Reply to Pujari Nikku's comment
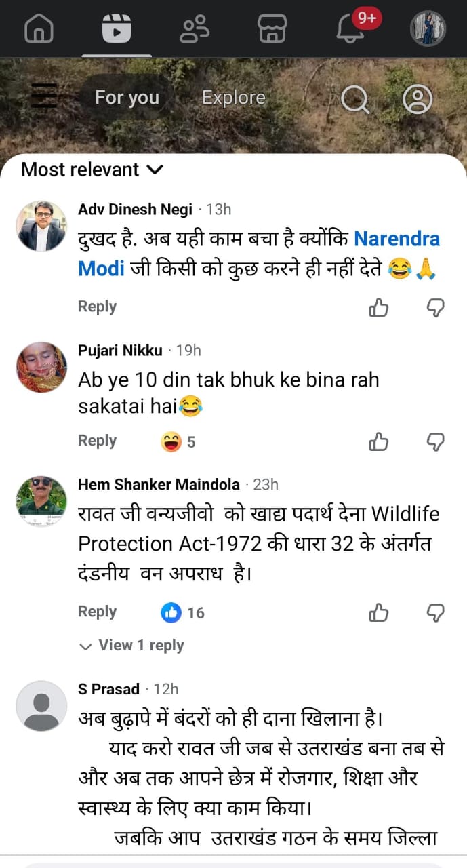This screenshot has height=868, width=467. tap(97, 441)
